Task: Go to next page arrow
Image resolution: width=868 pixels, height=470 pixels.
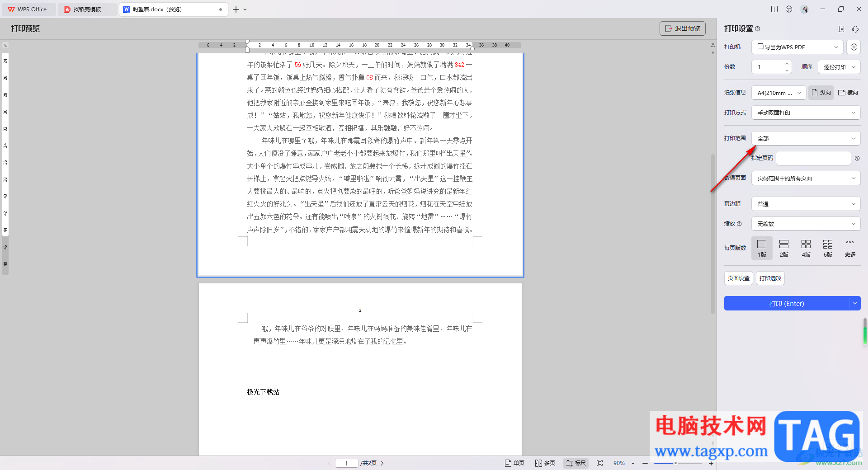Action: [x=382, y=463]
